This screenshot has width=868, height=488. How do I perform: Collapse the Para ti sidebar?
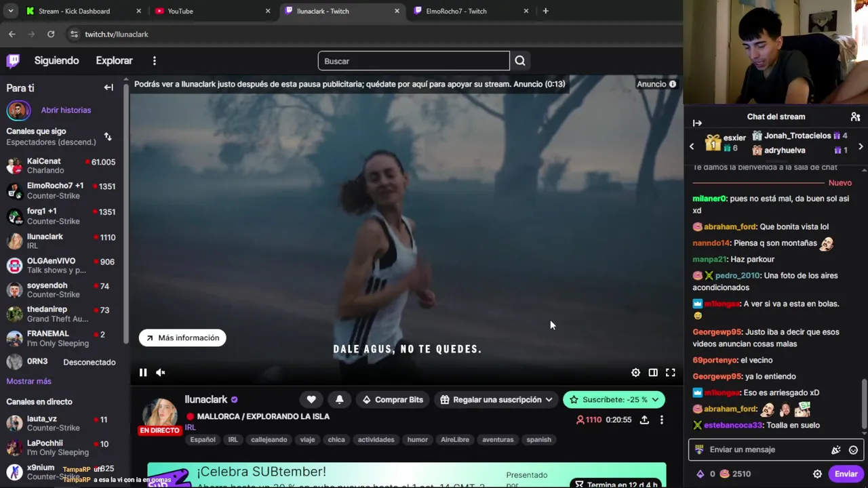pyautogui.click(x=108, y=87)
